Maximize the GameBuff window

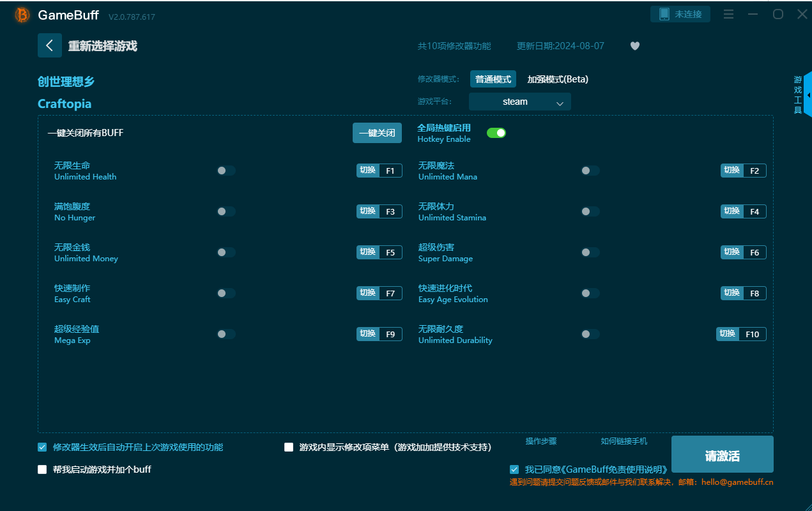click(778, 14)
